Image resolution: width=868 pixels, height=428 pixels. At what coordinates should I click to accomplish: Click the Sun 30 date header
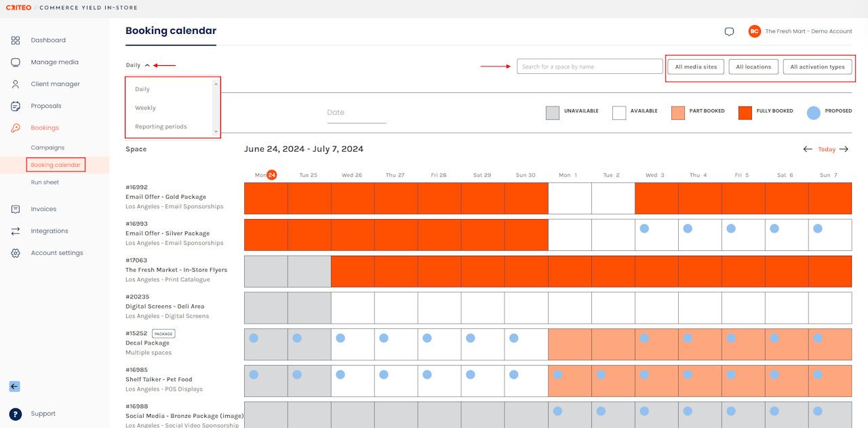526,175
